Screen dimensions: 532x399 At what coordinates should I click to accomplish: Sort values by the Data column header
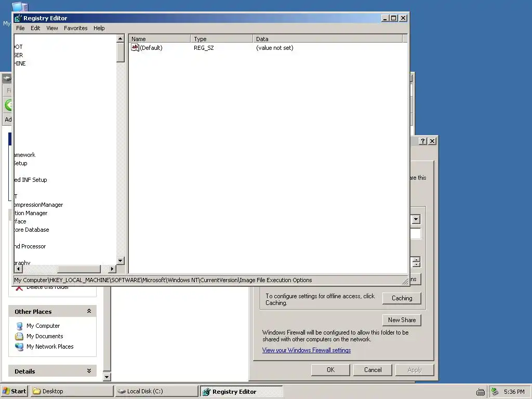point(327,38)
